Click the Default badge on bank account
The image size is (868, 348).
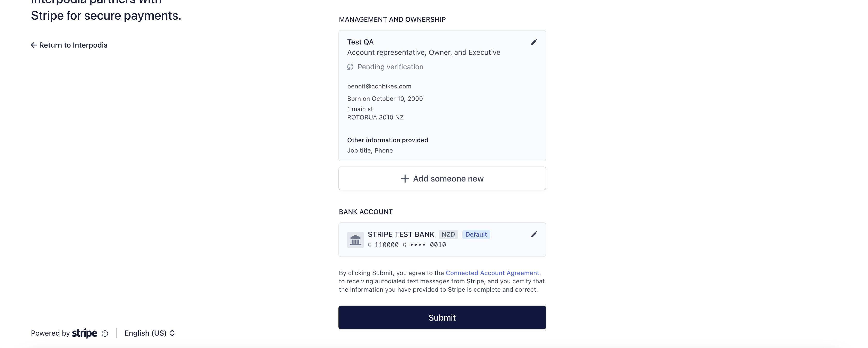coord(476,234)
